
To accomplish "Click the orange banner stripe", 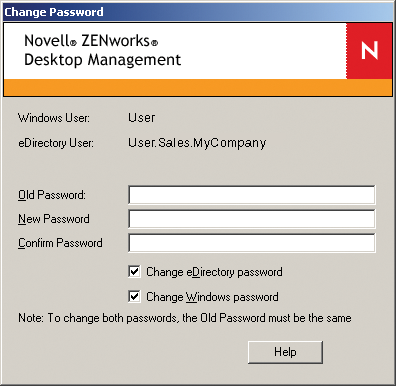I will pyautogui.click(x=198, y=88).
